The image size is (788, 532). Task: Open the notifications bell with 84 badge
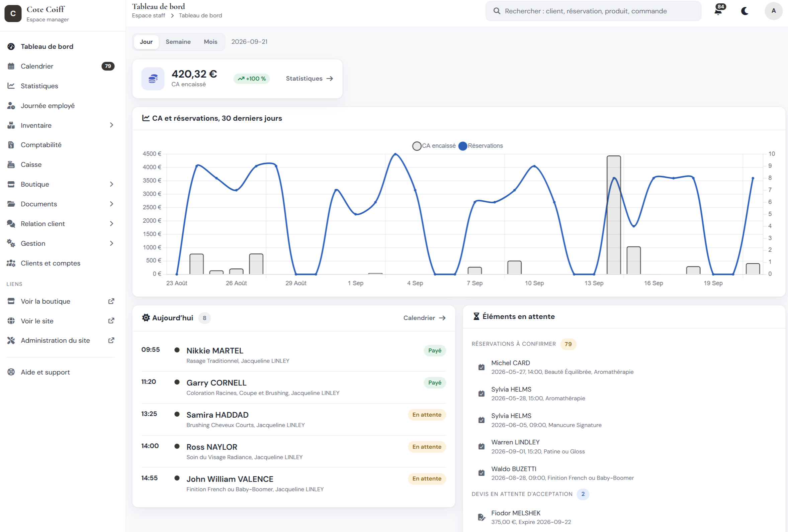719,10
